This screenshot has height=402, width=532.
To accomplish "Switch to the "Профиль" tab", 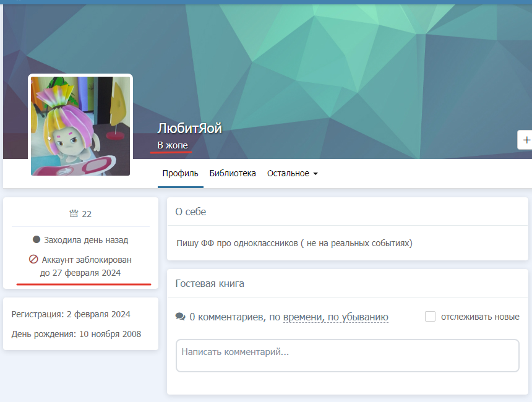I will pyautogui.click(x=180, y=174).
